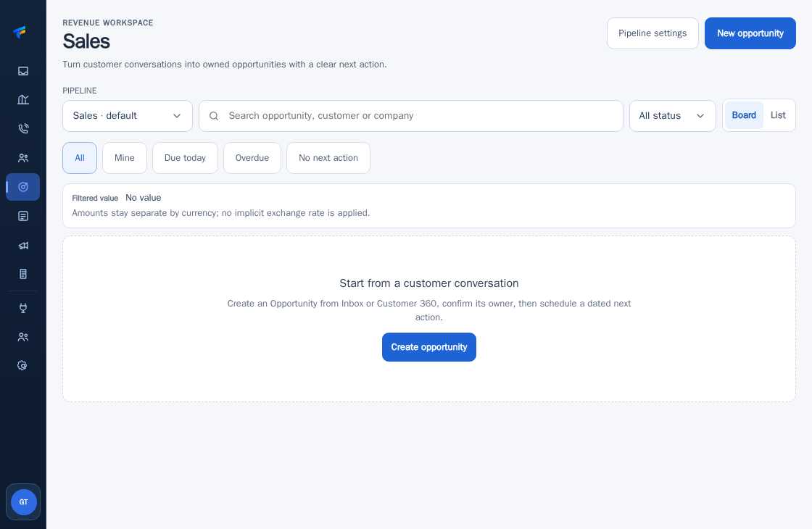Open the Sales · default pipeline dropdown
This screenshot has width=812, height=529.
pos(128,116)
